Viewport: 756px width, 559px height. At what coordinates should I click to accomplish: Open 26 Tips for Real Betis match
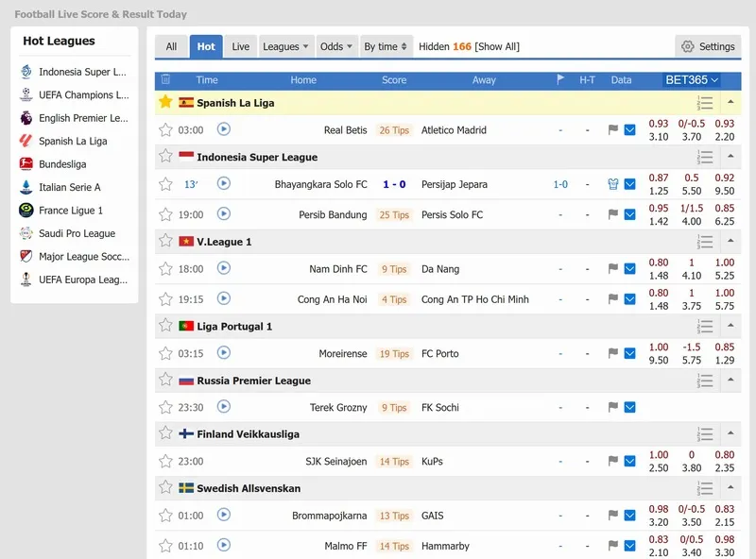[394, 130]
